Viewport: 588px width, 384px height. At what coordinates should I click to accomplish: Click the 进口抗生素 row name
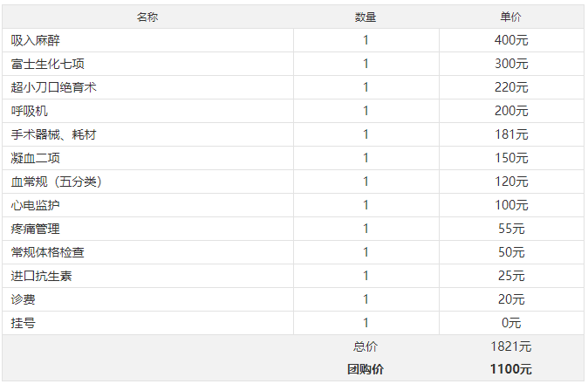click(41, 276)
